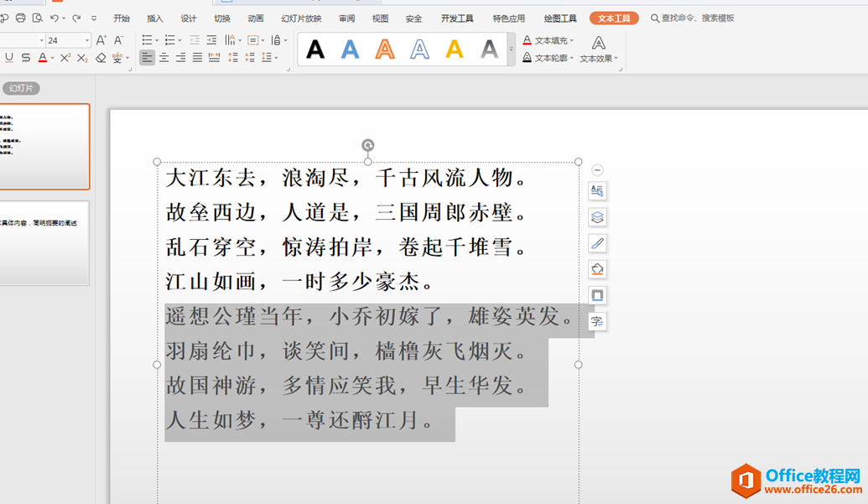Viewport: 868px width, 504px height.
Task: Toggle underline formatting
Action: tap(9, 58)
